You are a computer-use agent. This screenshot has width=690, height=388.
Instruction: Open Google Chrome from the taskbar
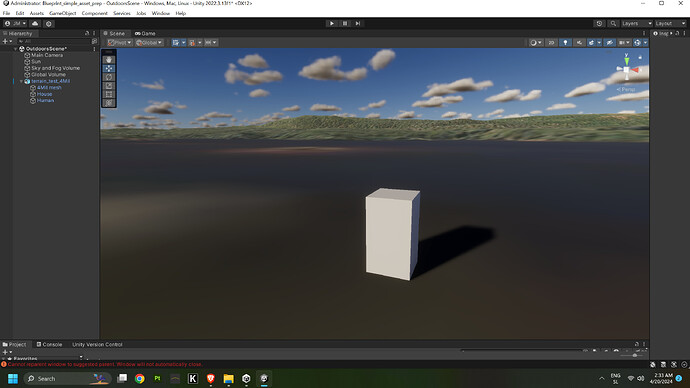click(x=140, y=378)
